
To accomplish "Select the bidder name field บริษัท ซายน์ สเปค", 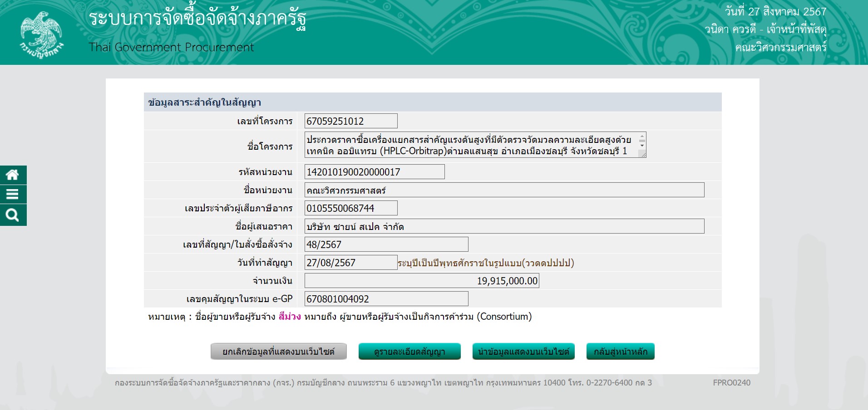I will (504, 226).
